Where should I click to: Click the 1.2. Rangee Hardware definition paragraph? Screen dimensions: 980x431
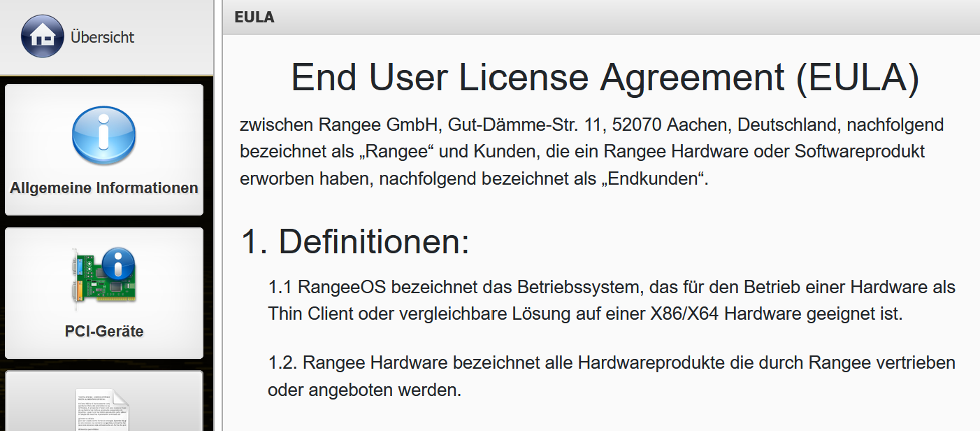coord(612,376)
